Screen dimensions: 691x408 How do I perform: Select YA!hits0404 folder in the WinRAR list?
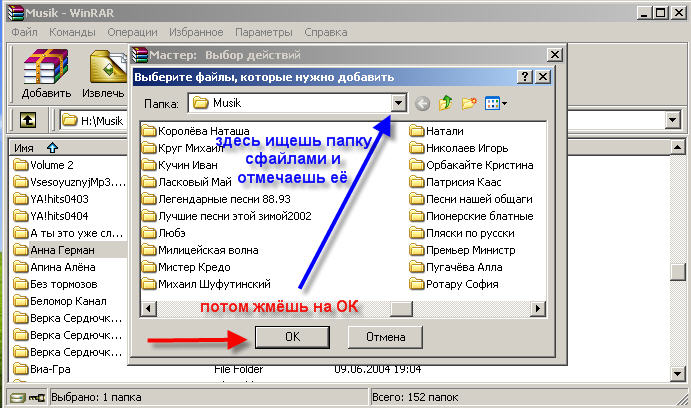pos(51,216)
